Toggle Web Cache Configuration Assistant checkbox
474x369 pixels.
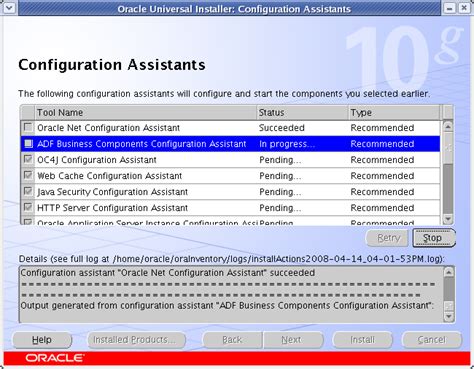[28, 175]
